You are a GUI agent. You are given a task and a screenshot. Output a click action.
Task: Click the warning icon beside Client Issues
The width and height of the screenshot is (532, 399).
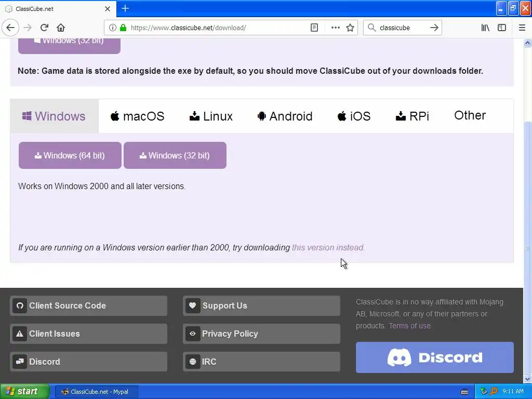tap(20, 334)
